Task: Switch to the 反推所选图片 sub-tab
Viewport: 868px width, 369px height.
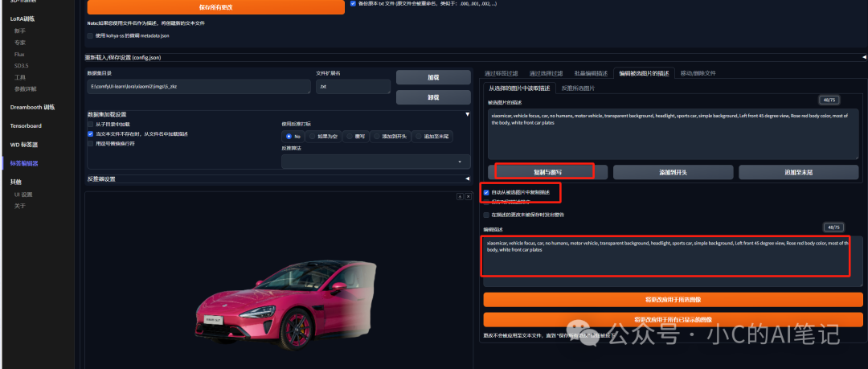Action: [578, 88]
